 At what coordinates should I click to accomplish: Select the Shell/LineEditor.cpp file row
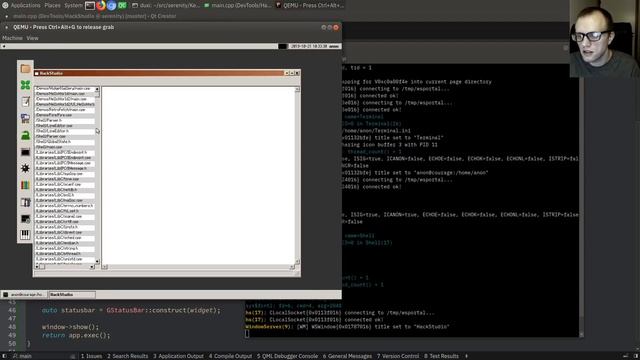click(x=65, y=126)
